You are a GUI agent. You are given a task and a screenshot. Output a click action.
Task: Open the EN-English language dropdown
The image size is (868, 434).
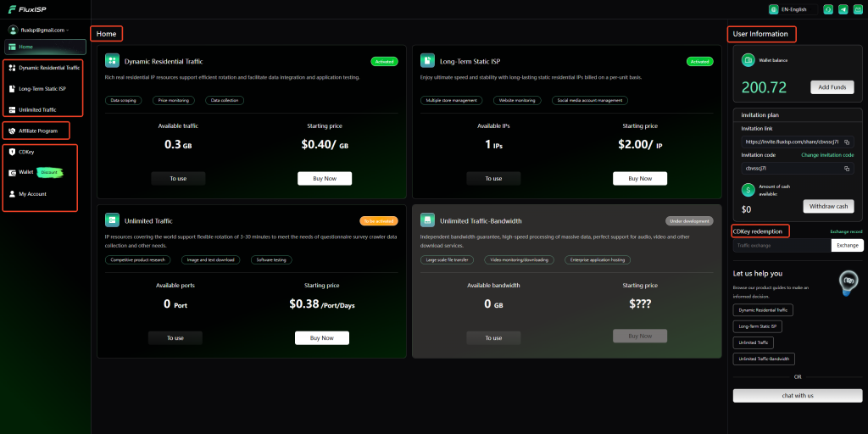[x=793, y=9]
